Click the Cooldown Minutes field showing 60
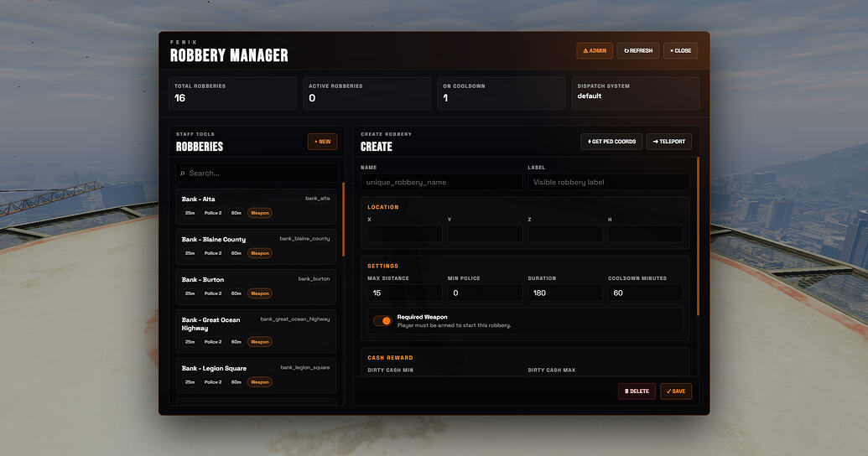The height and width of the screenshot is (456, 868). coord(646,293)
